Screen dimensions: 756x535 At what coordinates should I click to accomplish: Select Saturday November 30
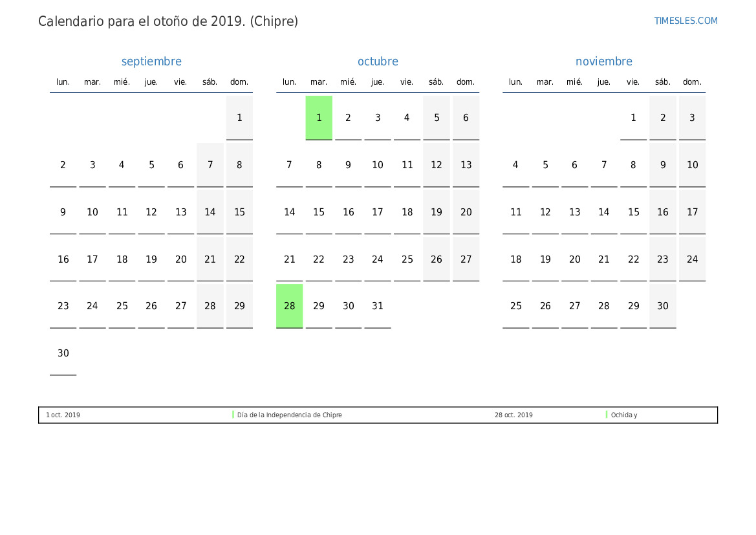click(x=663, y=306)
